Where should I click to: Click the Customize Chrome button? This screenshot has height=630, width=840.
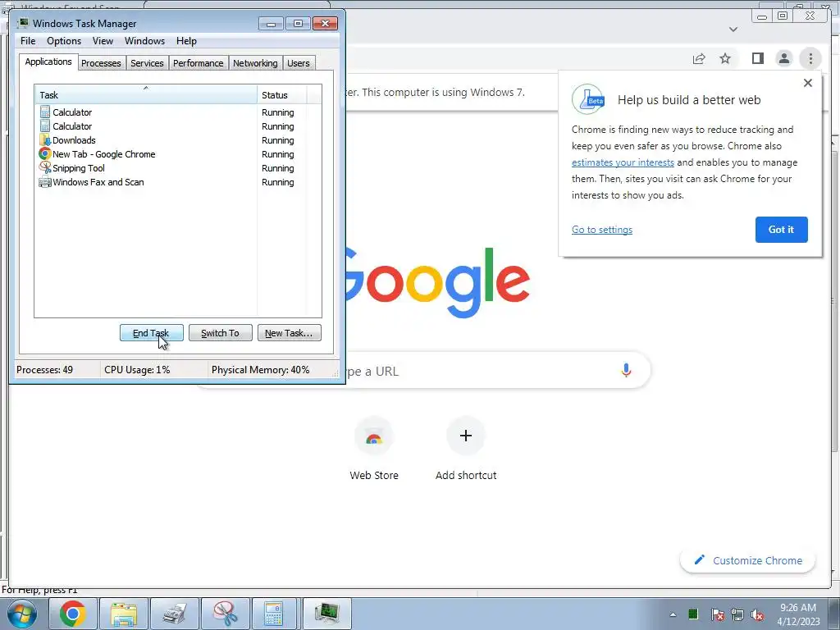[748, 560]
